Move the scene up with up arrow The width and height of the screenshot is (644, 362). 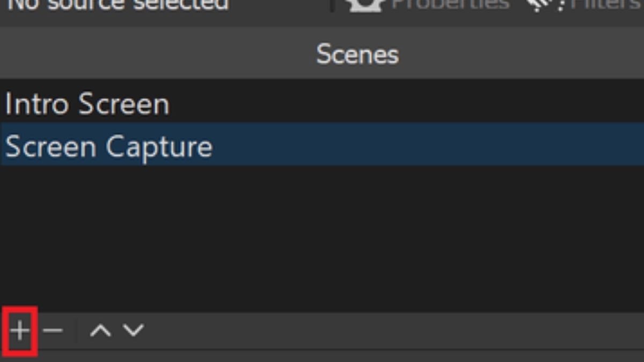tap(100, 330)
